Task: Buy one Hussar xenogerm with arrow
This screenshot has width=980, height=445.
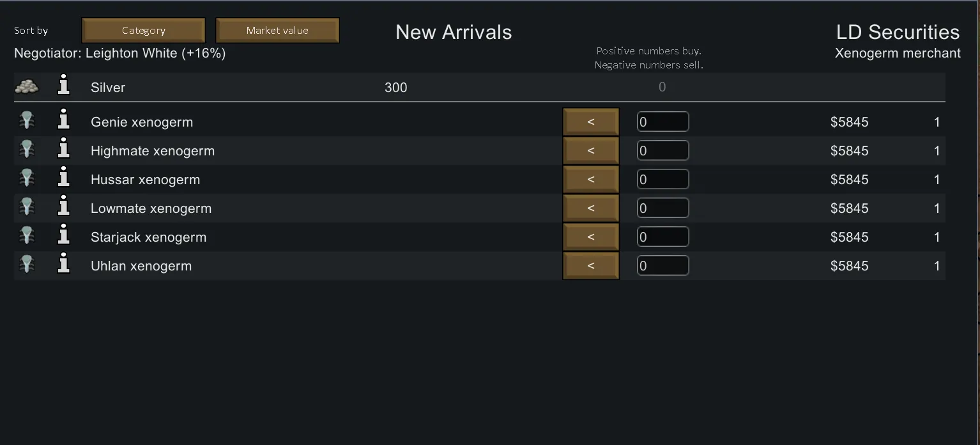Action: pyautogui.click(x=591, y=180)
